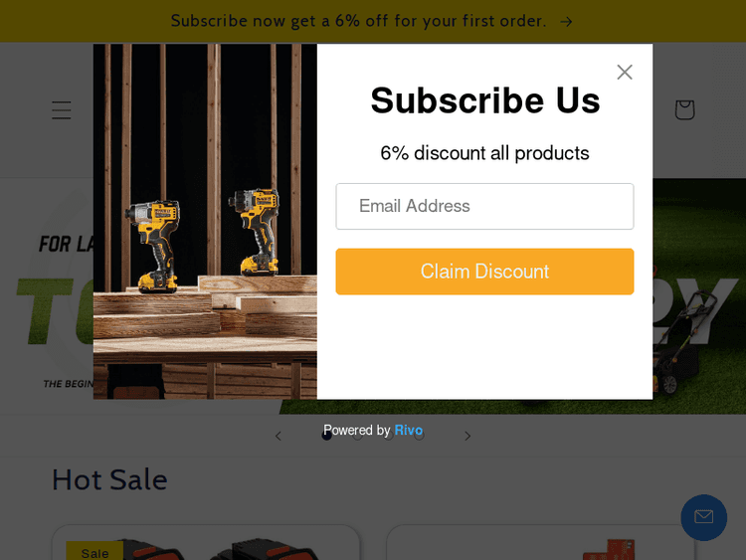Go to previous slide with left chevron

point(279,436)
